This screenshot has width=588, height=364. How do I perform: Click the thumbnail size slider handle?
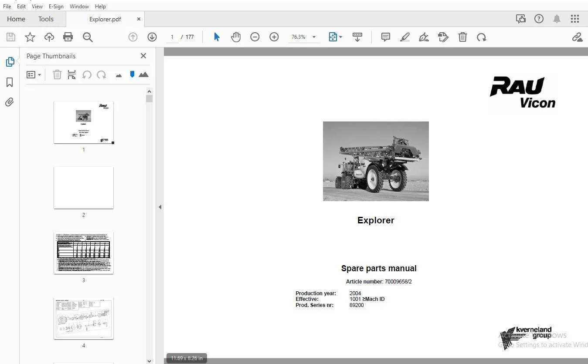pyautogui.click(x=132, y=74)
